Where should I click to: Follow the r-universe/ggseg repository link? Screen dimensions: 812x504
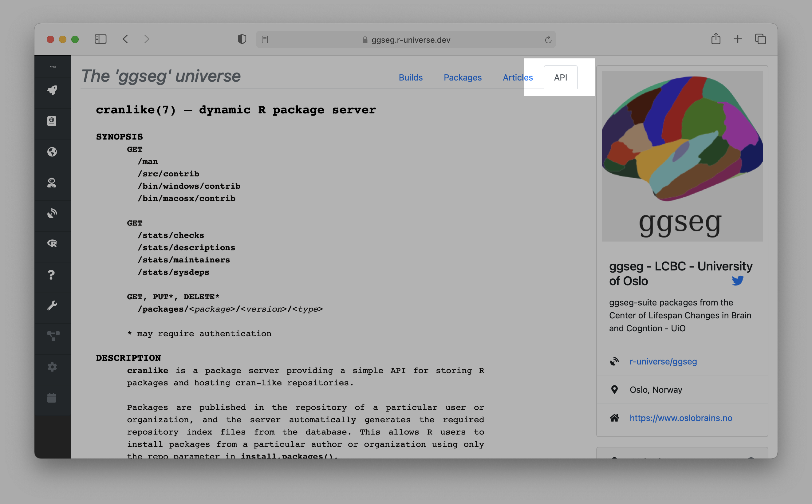[x=663, y=361]
